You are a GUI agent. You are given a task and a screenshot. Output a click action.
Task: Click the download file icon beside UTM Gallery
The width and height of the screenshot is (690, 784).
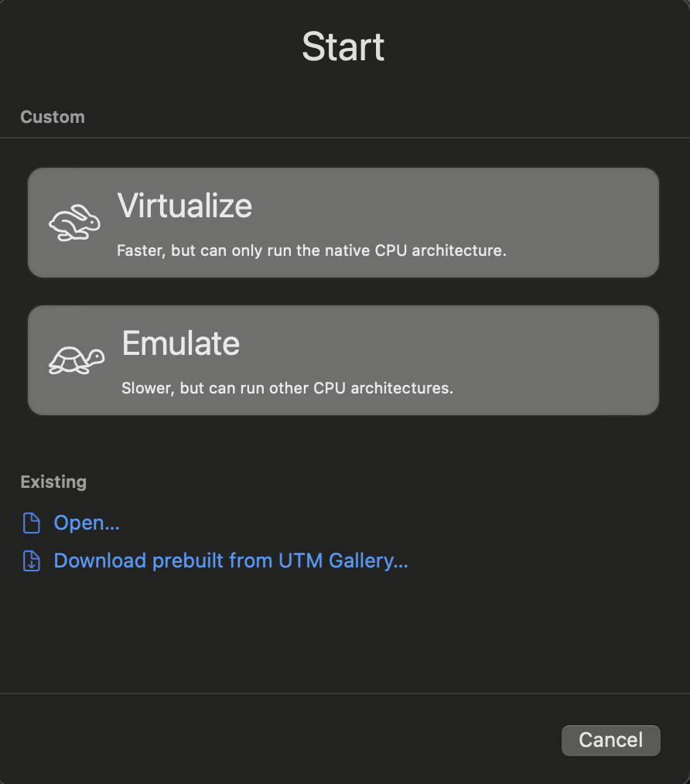coord(31,561)
